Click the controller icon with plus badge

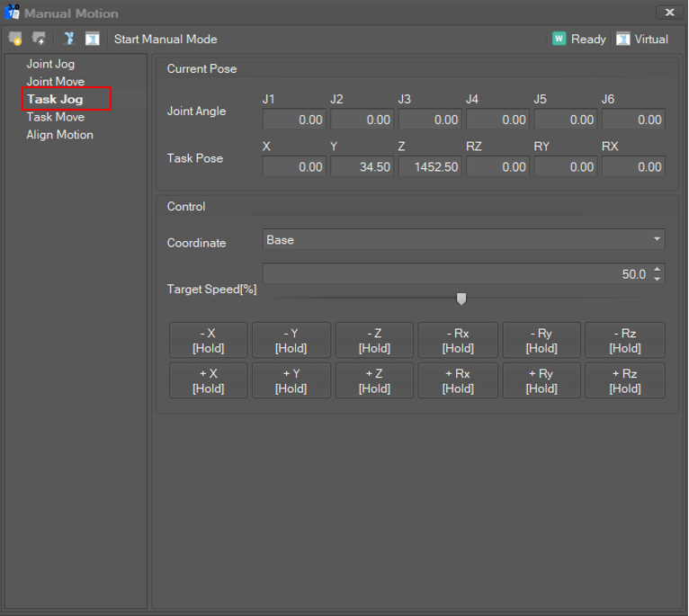pos(39,39)
